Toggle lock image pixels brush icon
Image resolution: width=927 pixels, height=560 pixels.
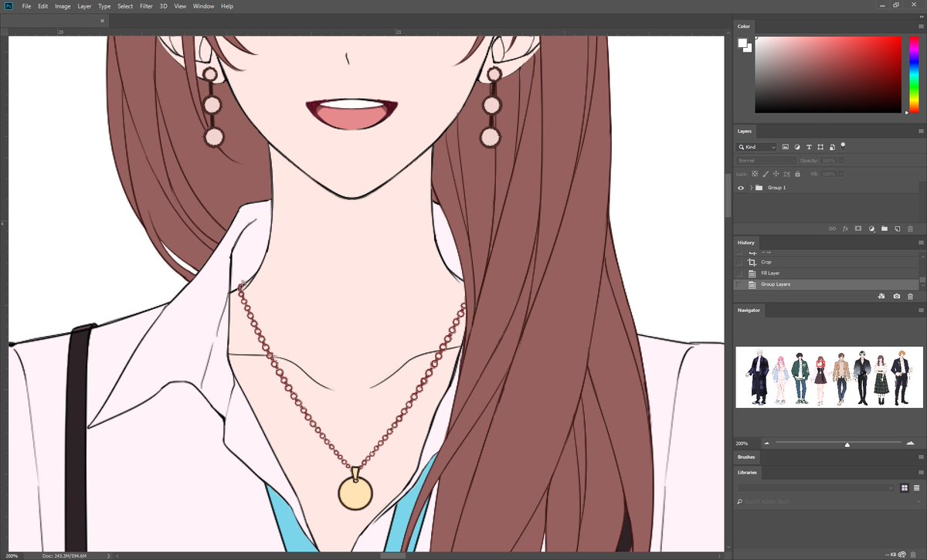pos(766,174)
